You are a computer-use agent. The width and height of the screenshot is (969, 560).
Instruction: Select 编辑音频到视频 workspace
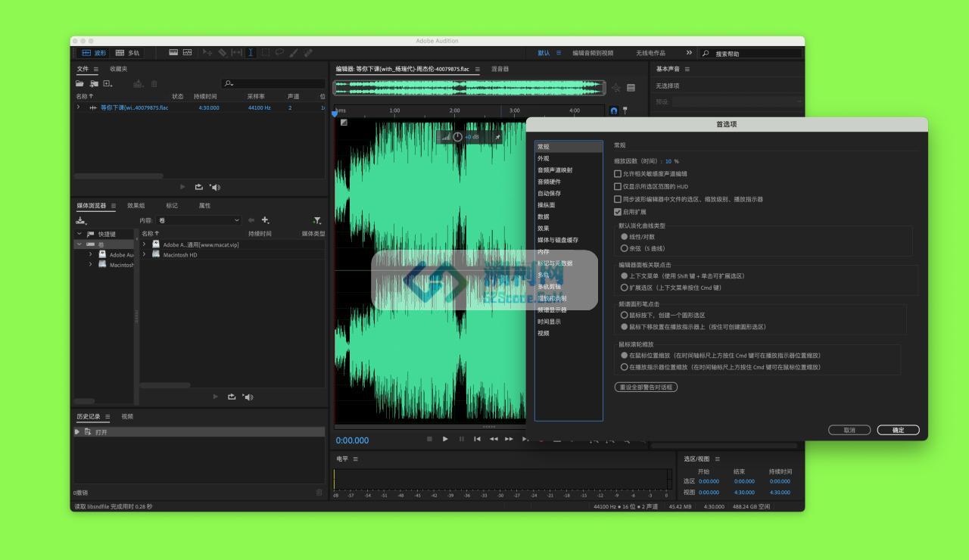(x=593, y=53)
